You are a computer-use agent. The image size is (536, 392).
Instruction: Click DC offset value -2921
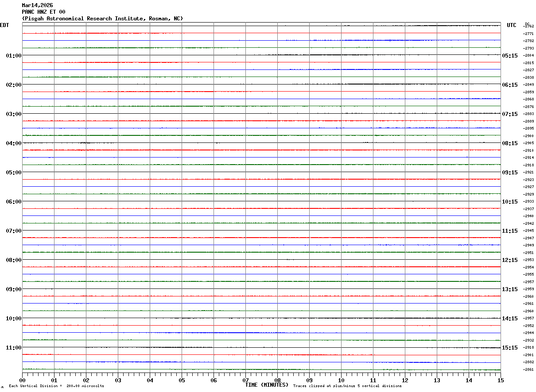[528, 172]
